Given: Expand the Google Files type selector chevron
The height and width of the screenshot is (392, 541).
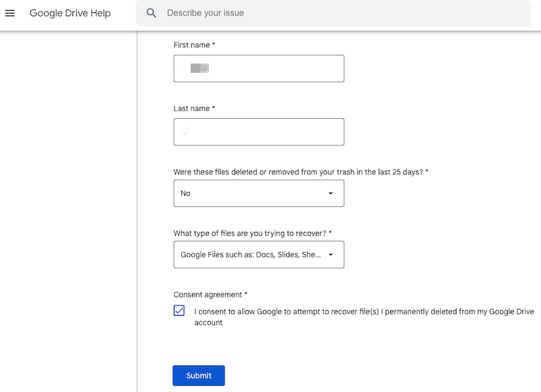Looking at the screenshot, I should coord(331,254).
